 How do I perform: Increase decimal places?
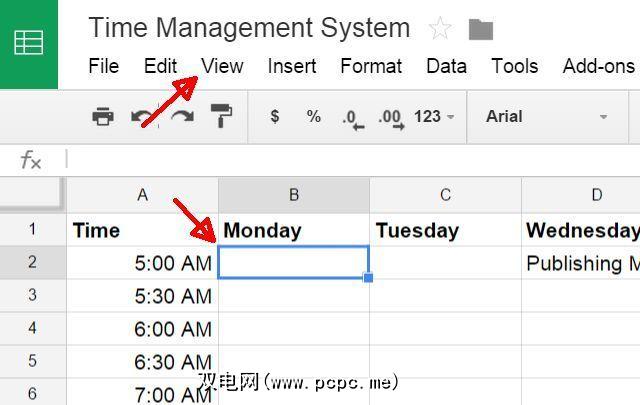(390, 118)
